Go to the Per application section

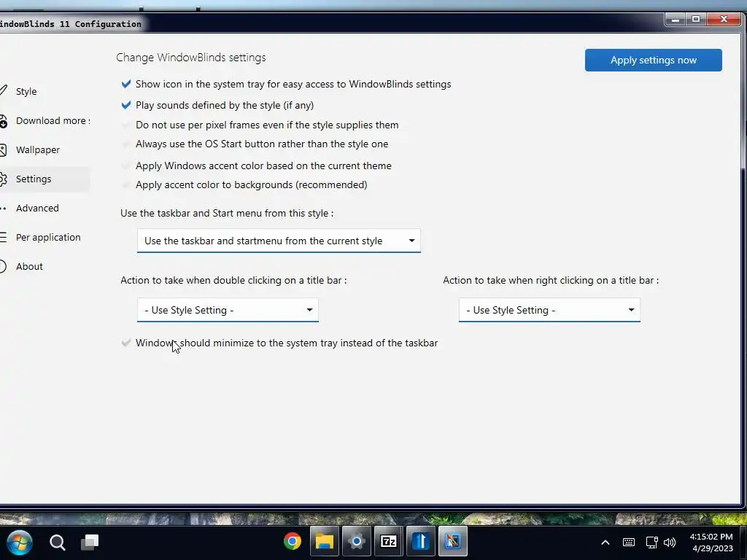tap(48, 237)
